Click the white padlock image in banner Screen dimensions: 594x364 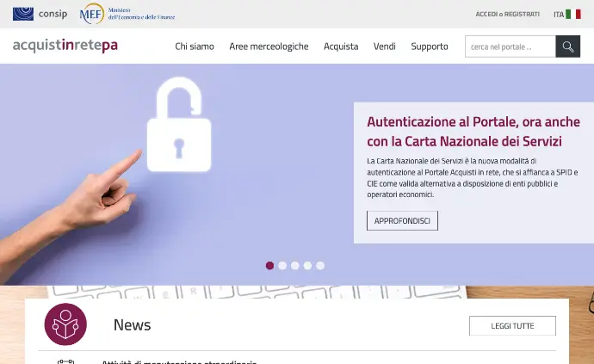pyautogui.click(x=179, y=125)
